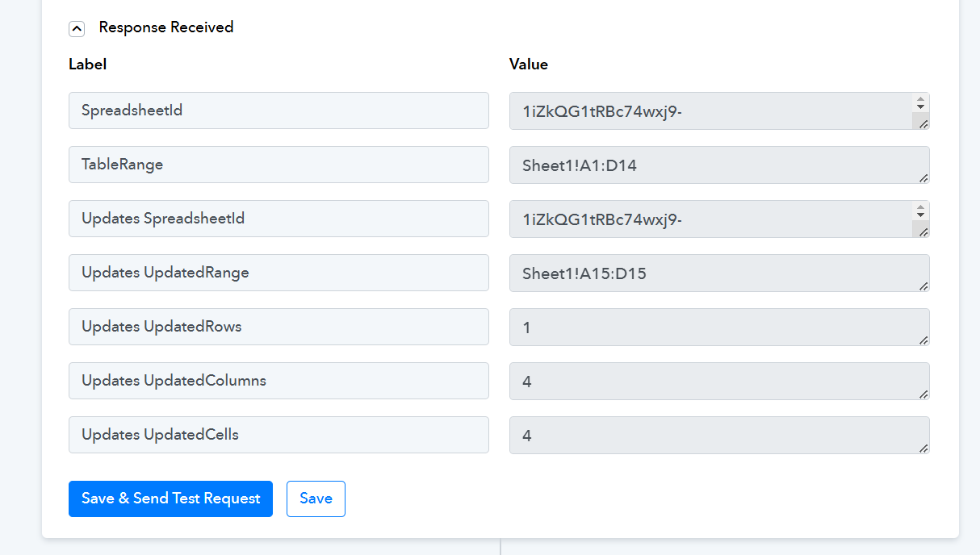Viewport: 980px width, 555px height.
Task: Click the Updates SpreadsheetId label field
Action: [279, 219]
